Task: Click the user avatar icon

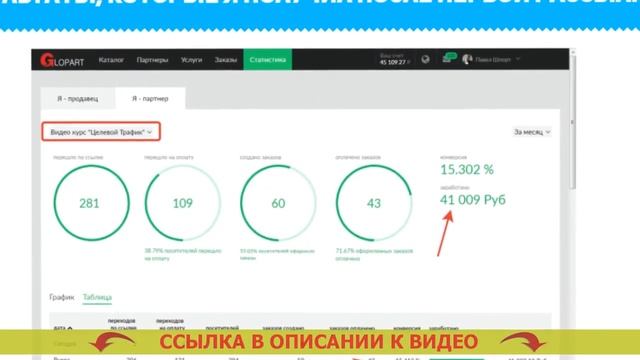Action: [x=467, y=60]
